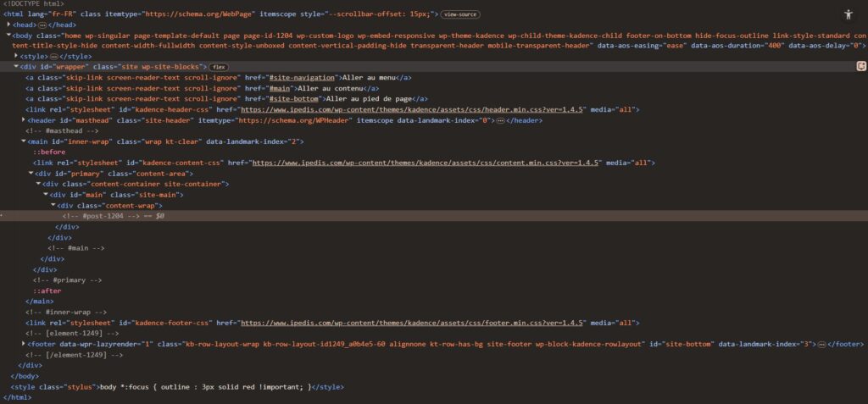Screen dimensions: 868x404
Task: Click the ellipsis in the masthead header
Action: 500,120
